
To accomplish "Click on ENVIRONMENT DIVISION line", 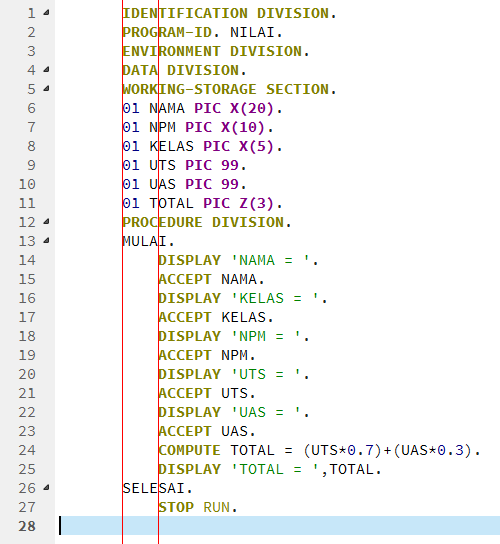I will [x=216, y=51].
